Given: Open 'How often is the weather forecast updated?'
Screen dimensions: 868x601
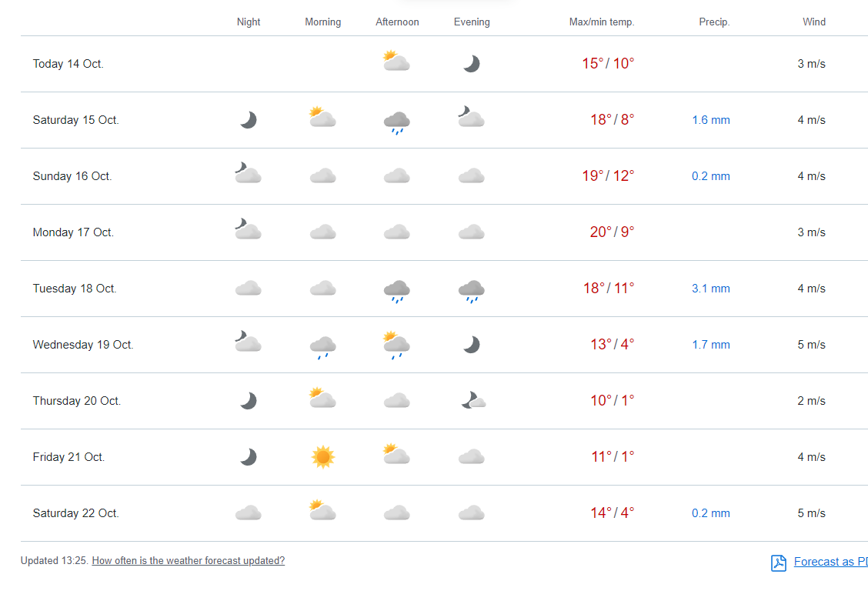Looking at the screenshot, I should click(x=188, y=561).
